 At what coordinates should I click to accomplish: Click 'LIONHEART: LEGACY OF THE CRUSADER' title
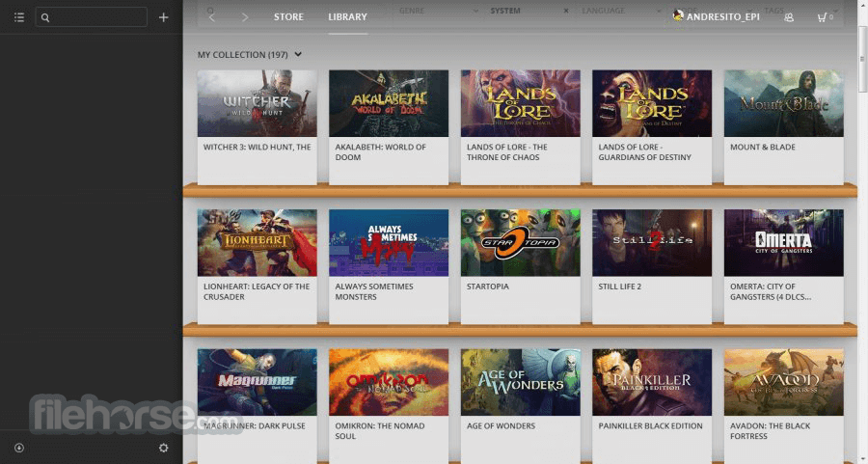pyautogui.click(x=257, y=291)
